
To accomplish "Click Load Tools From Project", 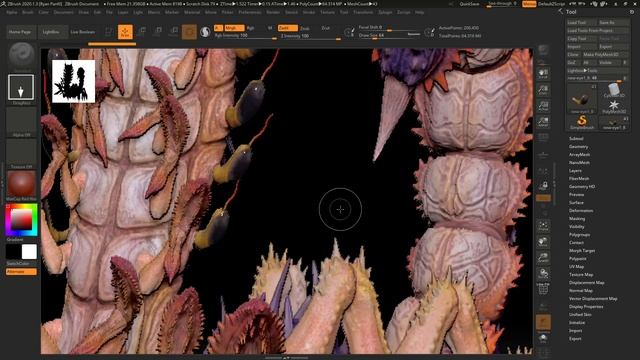I will pos(598,31).
